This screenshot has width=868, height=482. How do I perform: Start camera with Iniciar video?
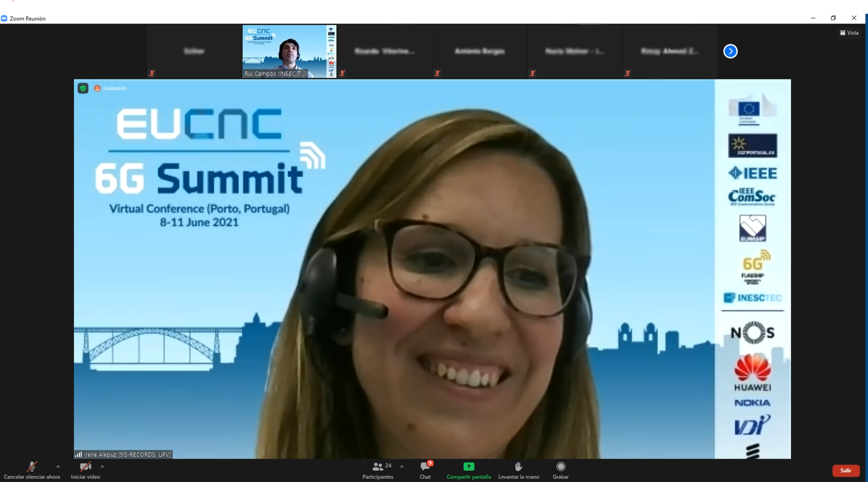85,471
